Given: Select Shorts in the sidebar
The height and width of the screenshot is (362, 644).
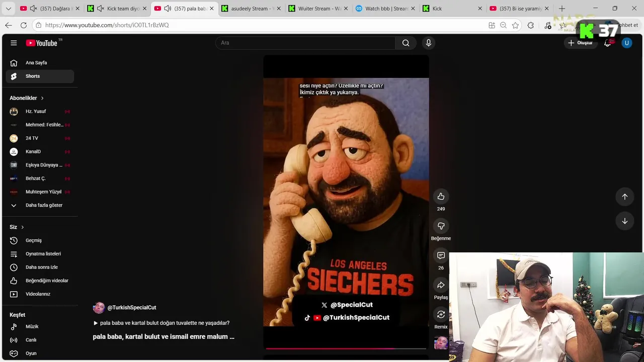Looking at the screenshot, I should pyautogui.click(x=40, y=76).
